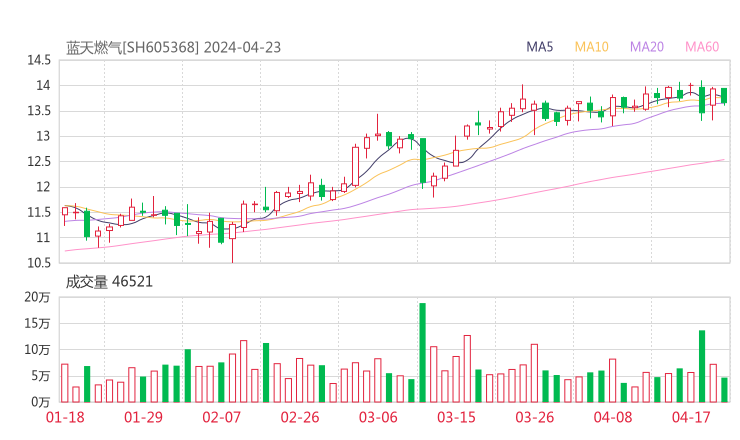The width and height of the screenshot is (740, 440).
Task: Click the 04-08 date axis label
Action: (x=613, y=417)
